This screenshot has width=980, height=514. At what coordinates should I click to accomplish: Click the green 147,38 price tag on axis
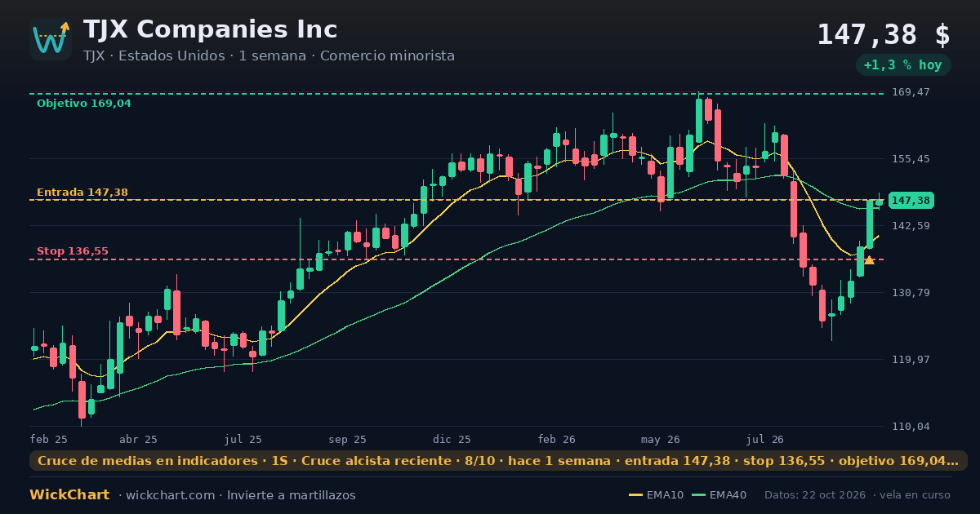911,201
